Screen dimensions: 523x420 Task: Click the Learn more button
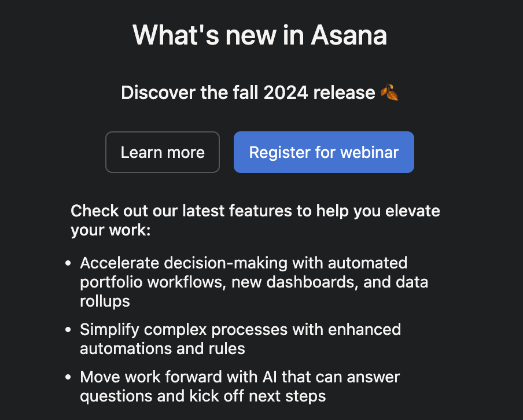(x=163, y=152)
